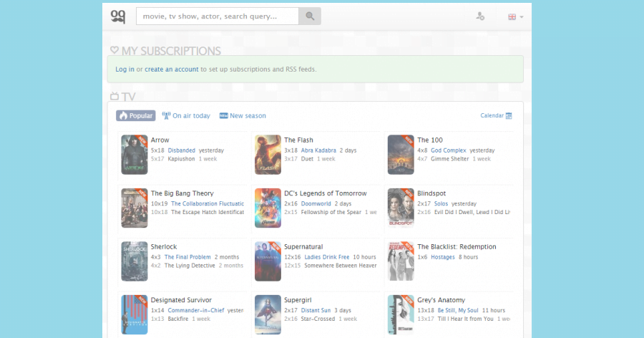Click Arrow episode text Kapiushon
Screen dimensions: 644x338
181,159
